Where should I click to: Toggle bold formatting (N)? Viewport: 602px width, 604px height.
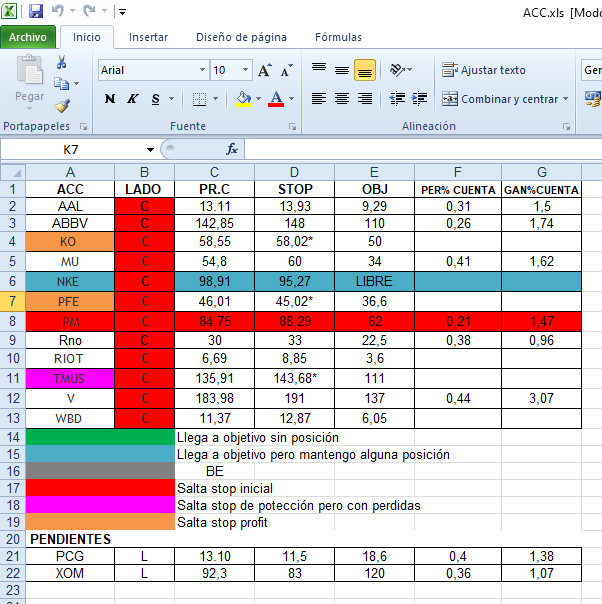point(110,99)
